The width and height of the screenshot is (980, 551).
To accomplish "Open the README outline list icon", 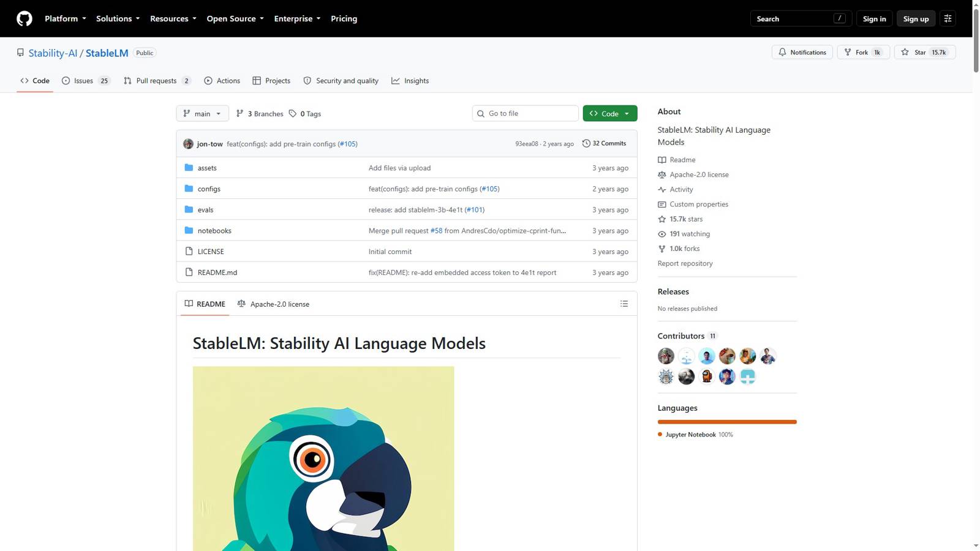I will pyautogui.click(x=624, y=304).
